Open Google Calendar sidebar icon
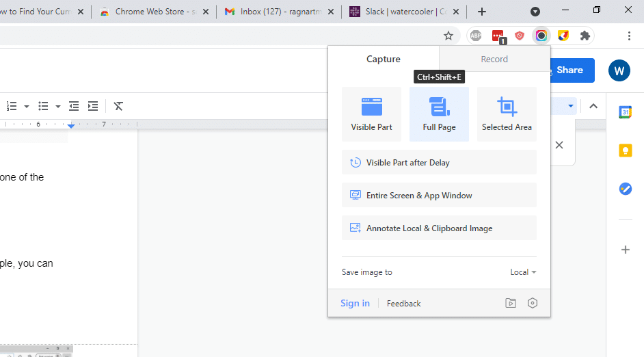 click(x=625, y=112)
